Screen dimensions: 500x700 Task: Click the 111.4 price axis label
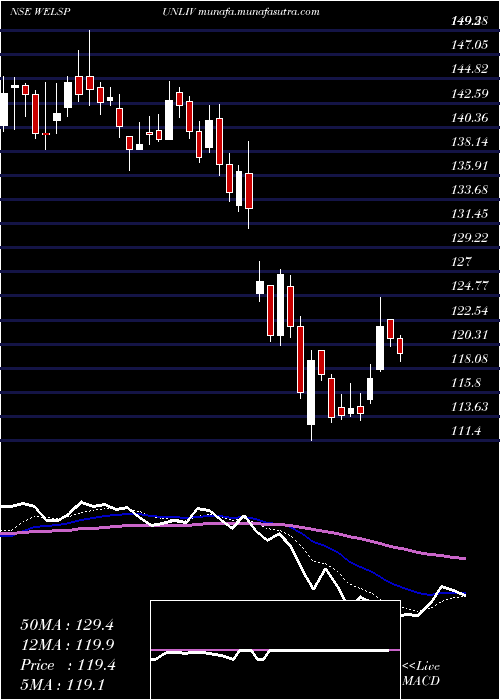(465, 431)
